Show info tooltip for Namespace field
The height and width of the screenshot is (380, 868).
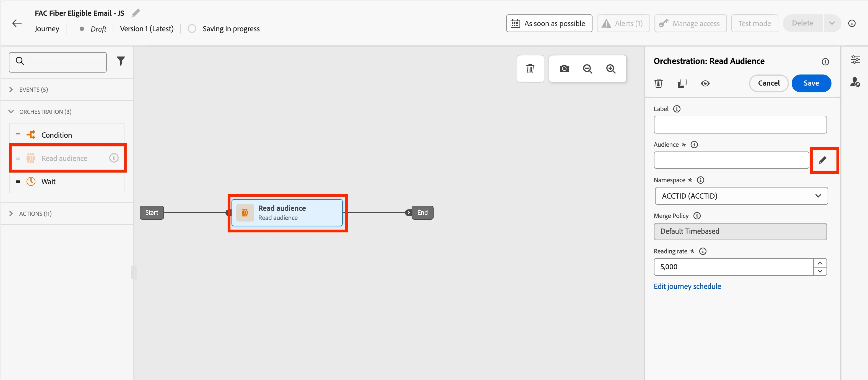701,180
